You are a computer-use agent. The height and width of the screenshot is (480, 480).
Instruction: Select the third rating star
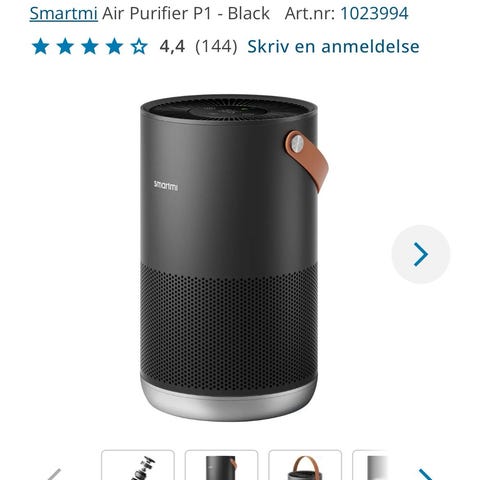point(90,46)
